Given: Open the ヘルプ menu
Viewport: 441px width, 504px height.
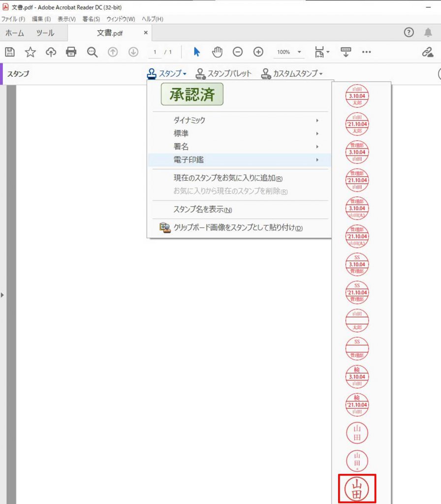Looking at the screenshot, I should [x=153, y=19].
